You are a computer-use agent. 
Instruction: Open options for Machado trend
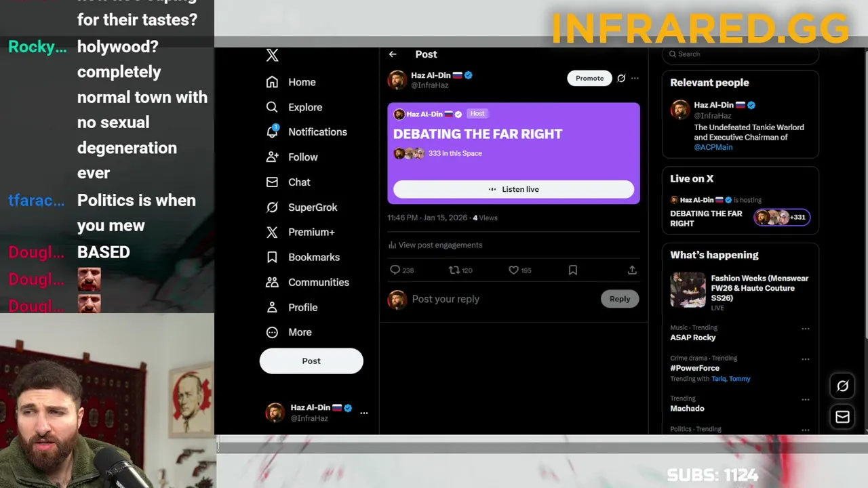[806, 400]
